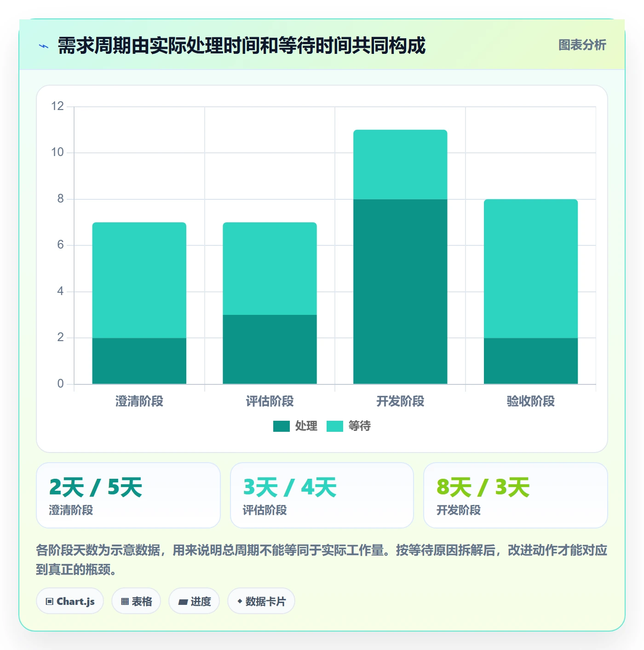Click the 等待 bar segment of 开发阶段

tap(400, 165)
